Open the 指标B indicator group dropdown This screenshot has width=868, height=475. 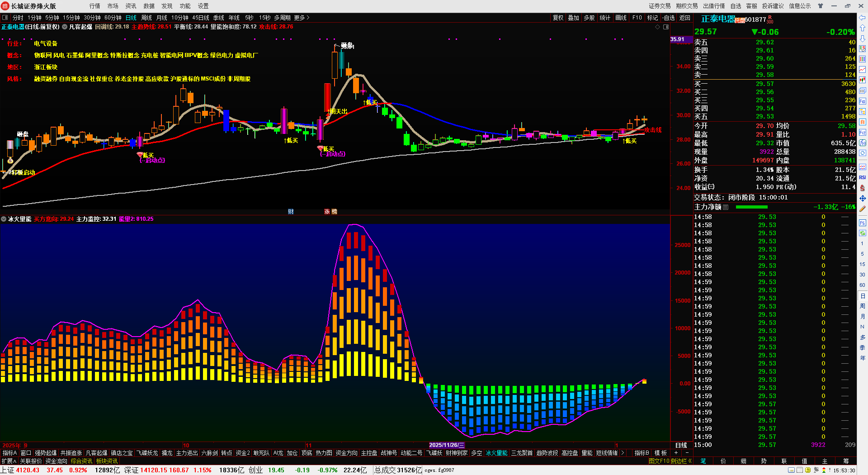(x=642, y=453)
